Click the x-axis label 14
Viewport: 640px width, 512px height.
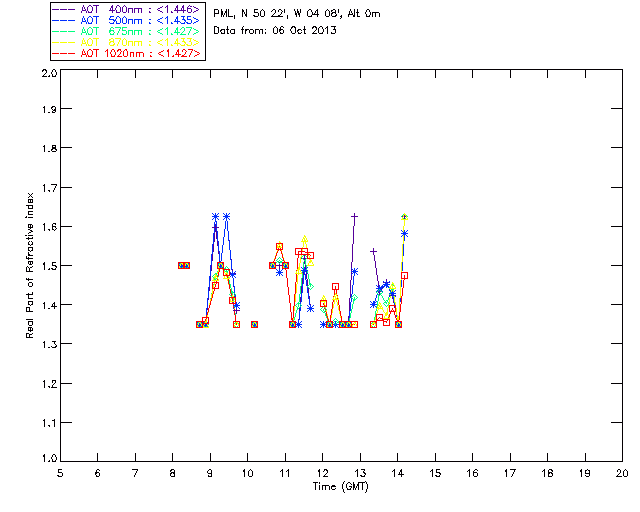point(398,473)
